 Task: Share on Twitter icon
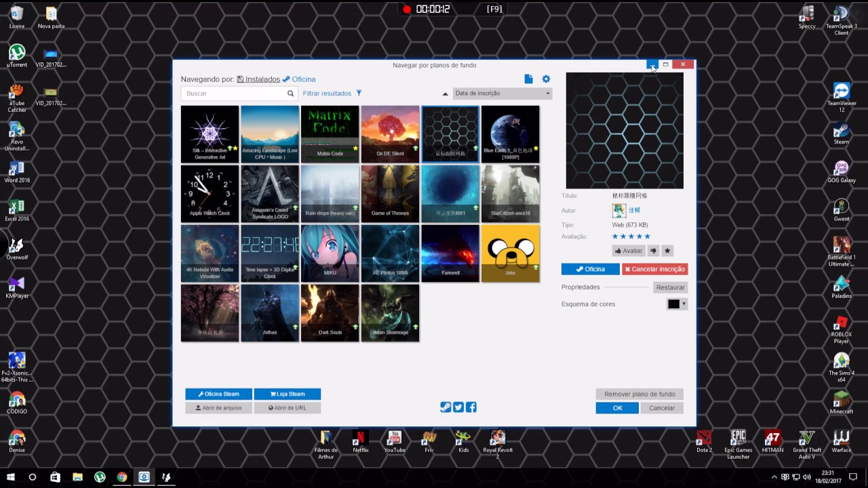(458, 407)
